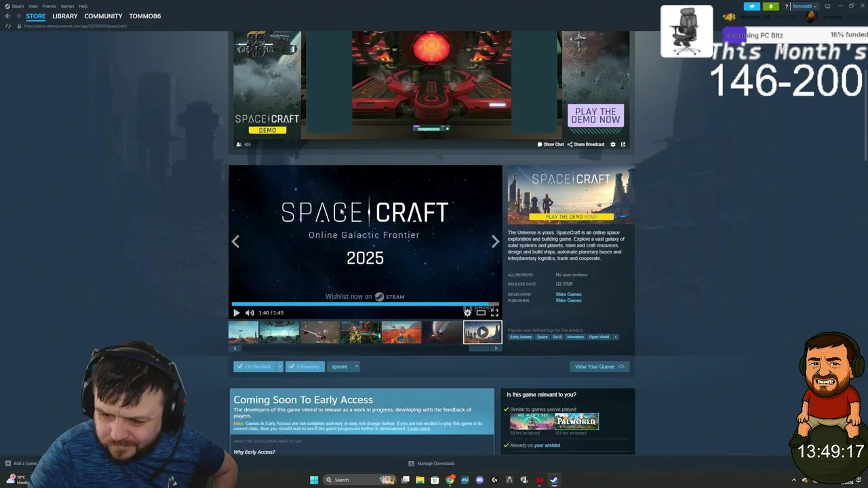Open the View menu
The image size is (868, 488).
click(33, 6)
